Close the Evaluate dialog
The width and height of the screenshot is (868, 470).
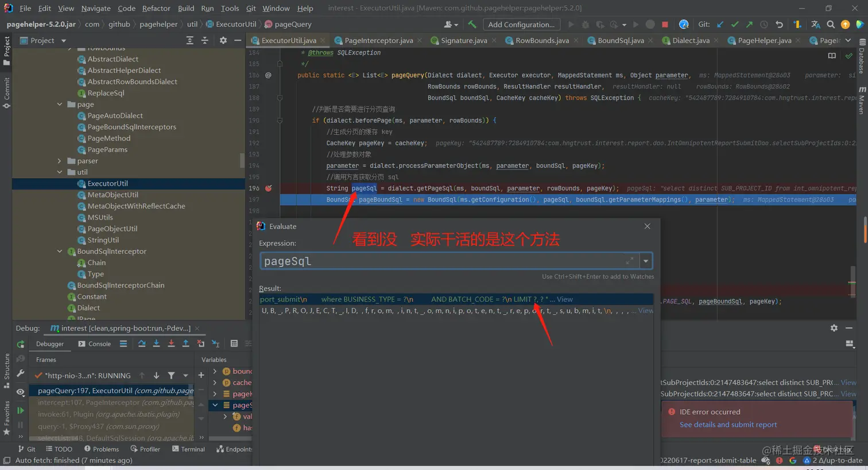pyautogui.click(x=647, y=226)
